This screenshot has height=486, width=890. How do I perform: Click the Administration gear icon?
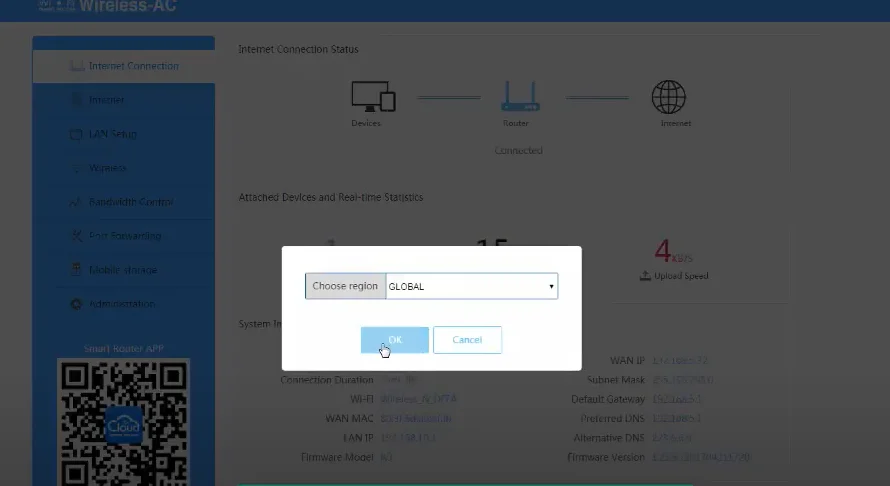76,304
